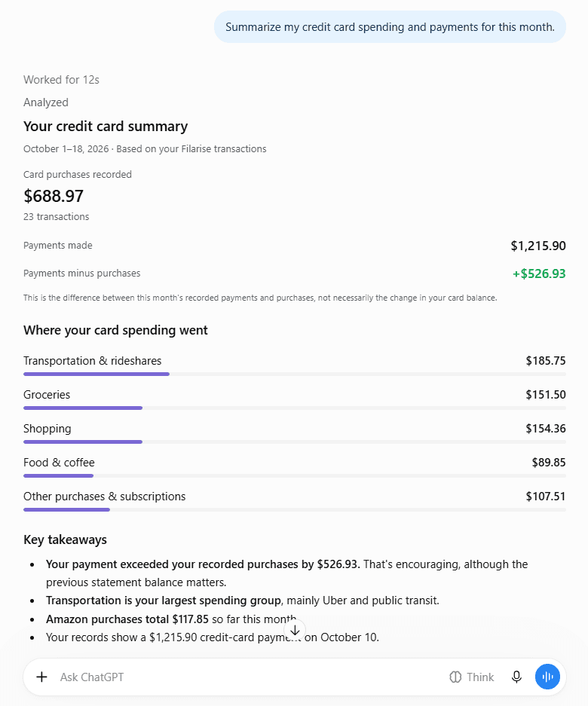This screenshot has height=706, width=588.
Task: Click the plus attachment icon
Action: coord(42,677)
